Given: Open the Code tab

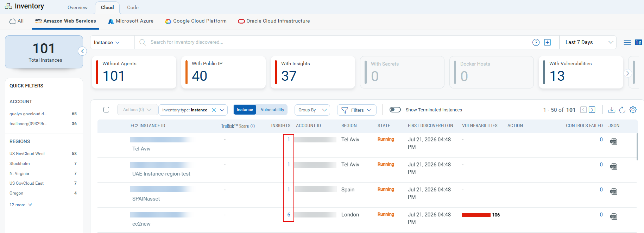Looking at the screenshot, I should click(133, 7).
